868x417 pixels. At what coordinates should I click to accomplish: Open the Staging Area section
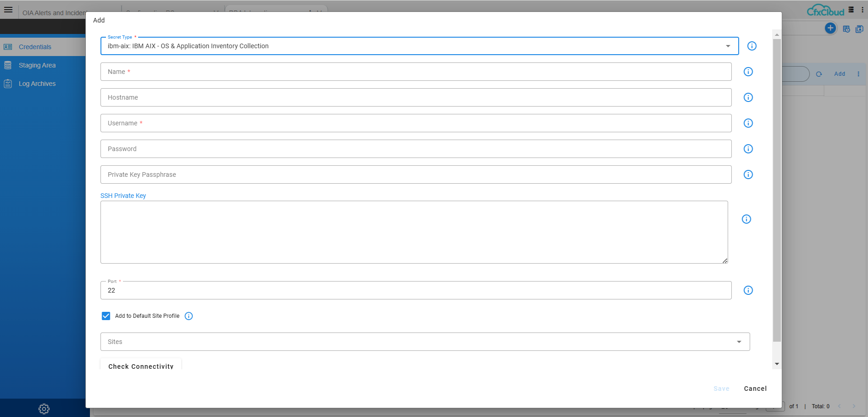(37, 65)
